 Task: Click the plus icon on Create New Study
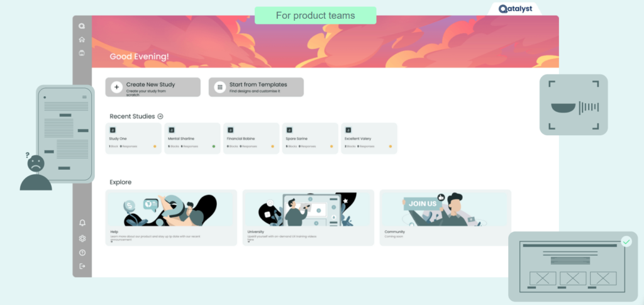pyautogui.click(x=116, y=87)
